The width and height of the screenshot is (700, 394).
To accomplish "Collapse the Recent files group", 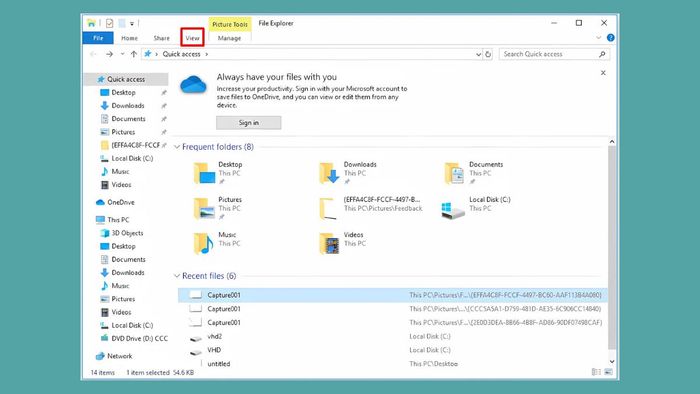I will [x=177, y=276].
